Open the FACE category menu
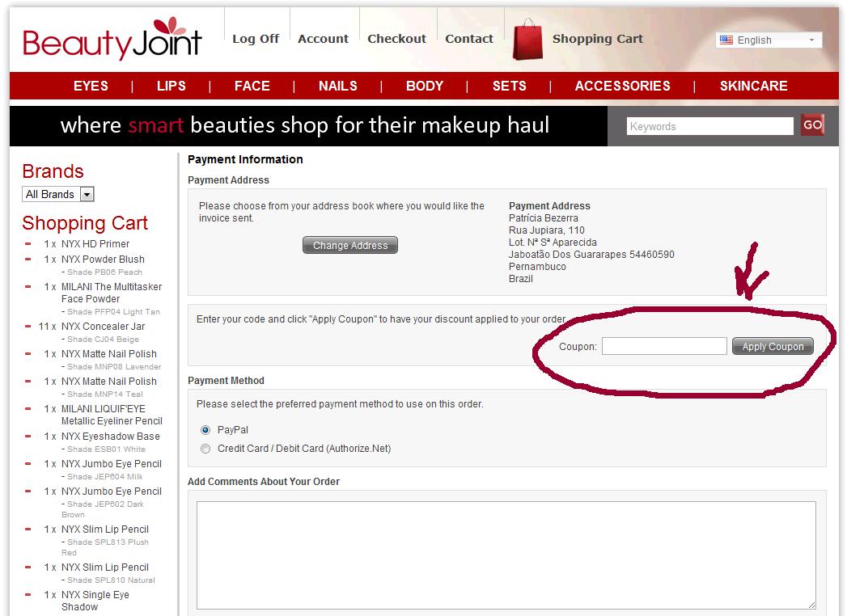 click(x=252, y=86)
